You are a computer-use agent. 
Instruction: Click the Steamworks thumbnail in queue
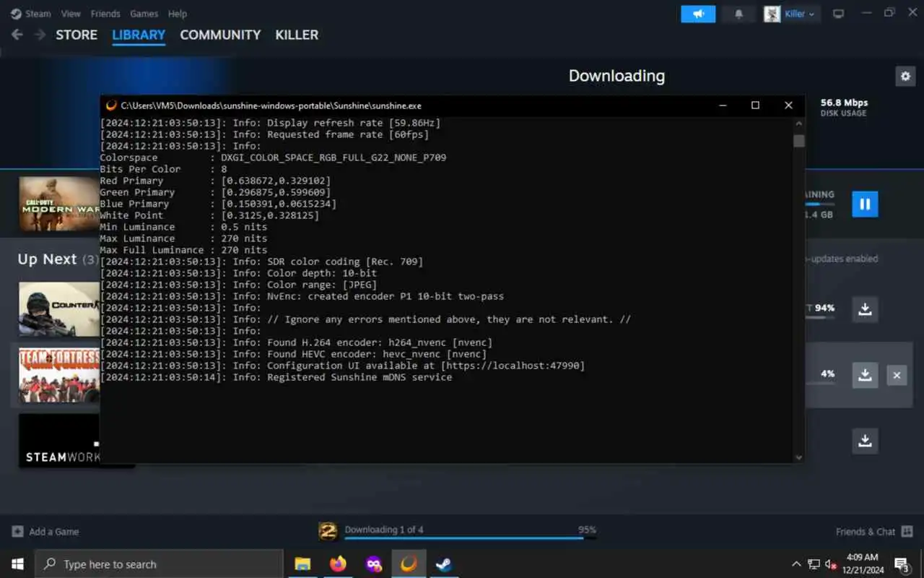coord(59,441)
